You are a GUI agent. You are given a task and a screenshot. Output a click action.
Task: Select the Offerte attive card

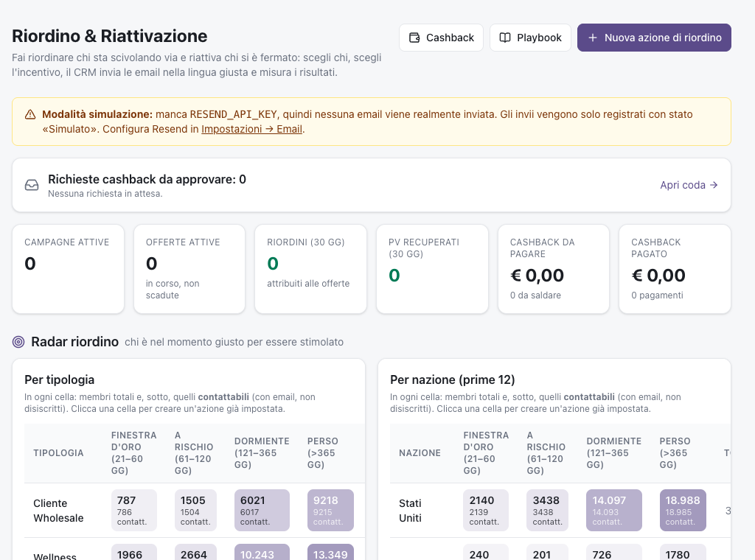pos(189,269)
